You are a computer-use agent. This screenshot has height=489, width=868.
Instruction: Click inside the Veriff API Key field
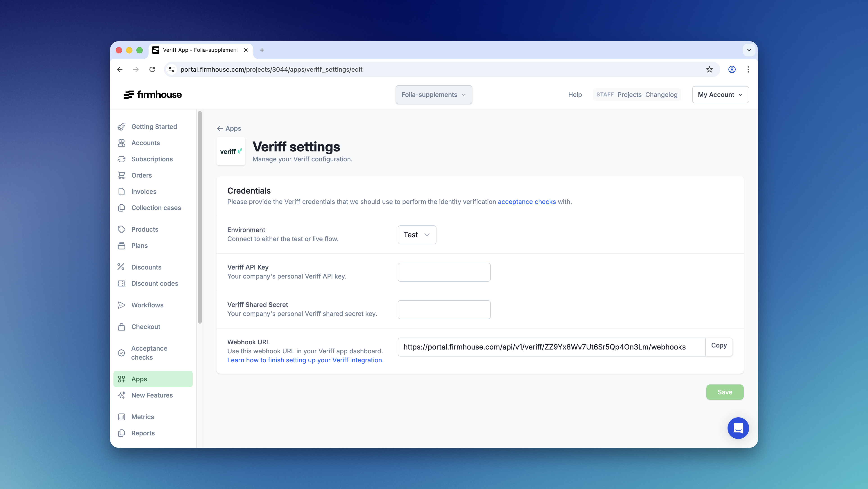pyautogui.click(x=444, y=272)
